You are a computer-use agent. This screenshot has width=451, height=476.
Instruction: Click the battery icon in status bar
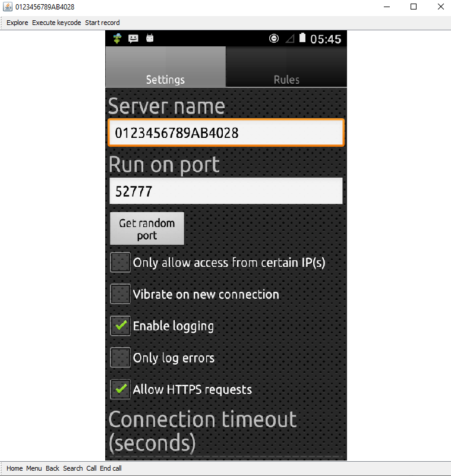pos(302,38)
